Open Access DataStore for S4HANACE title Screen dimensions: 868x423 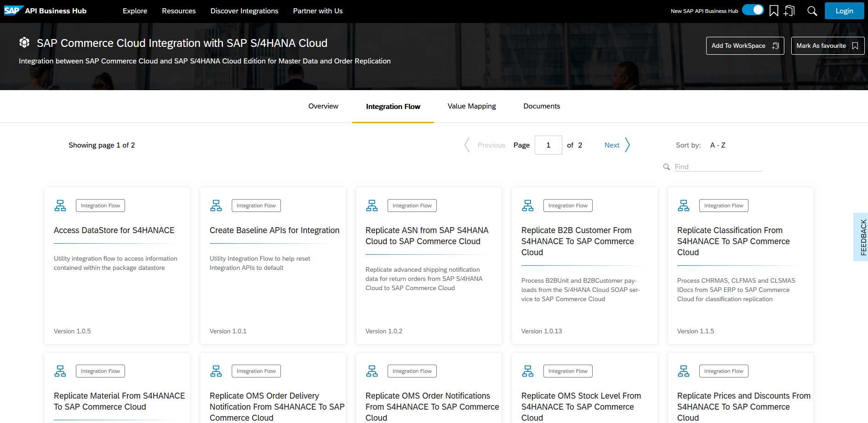[114, 230]
